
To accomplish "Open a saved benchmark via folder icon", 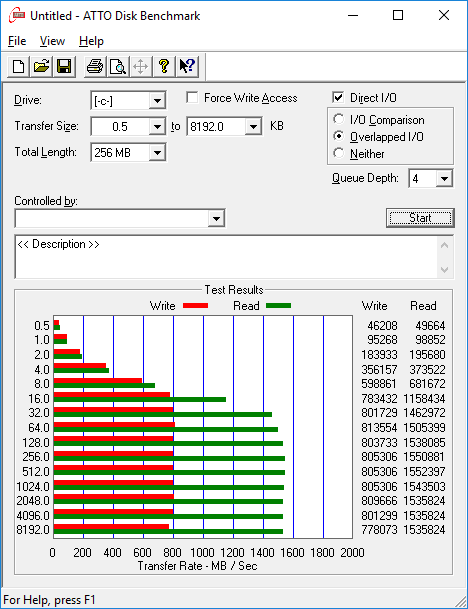I will pos(41,66).
